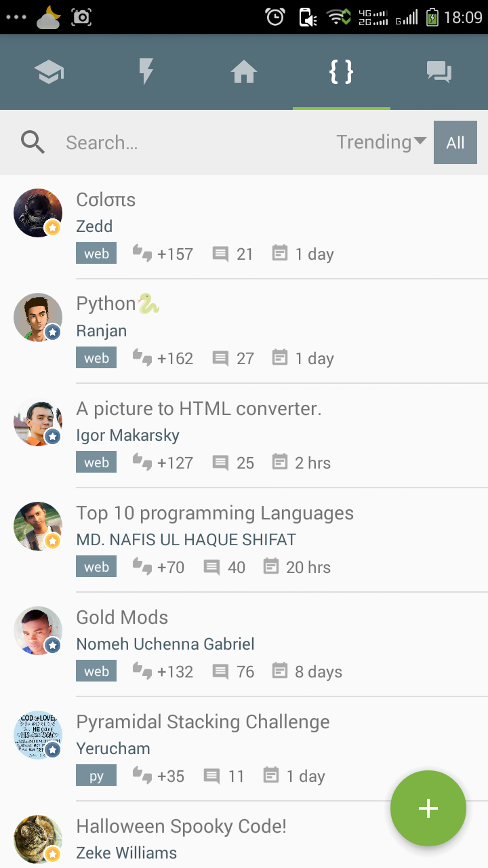The height and width of the screenshot is (868, 488).
Task: Tap the alarm clock status bar icon
Action: tap(275, 17)
